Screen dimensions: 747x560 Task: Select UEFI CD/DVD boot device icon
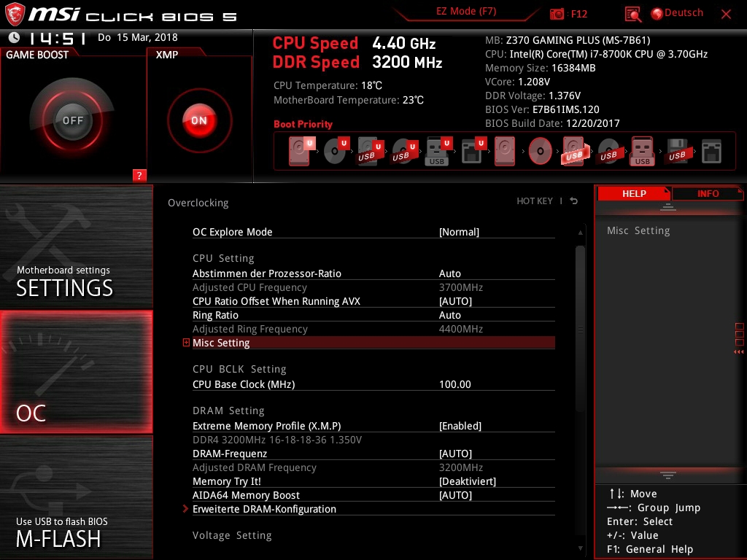336,151
